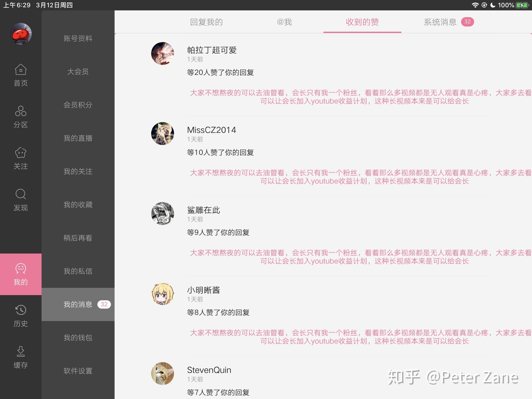This screenshot has width=532, height=399.
Task: Tap the Wi-Fi status icon
Action: (475, 5)
